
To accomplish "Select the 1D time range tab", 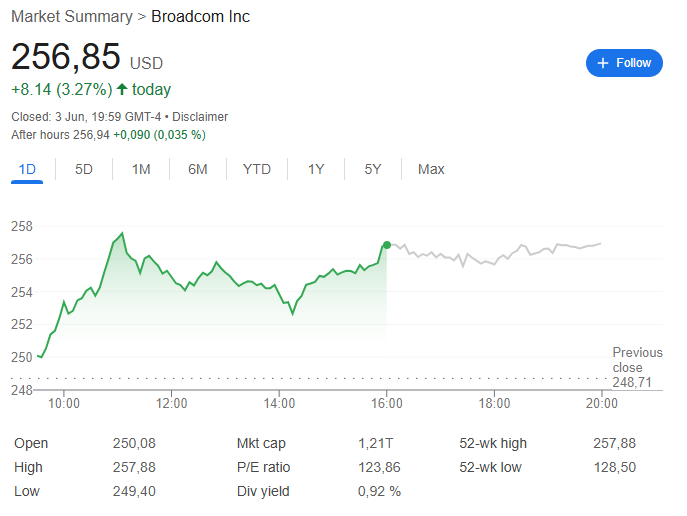I will click(x=27, y=169).
